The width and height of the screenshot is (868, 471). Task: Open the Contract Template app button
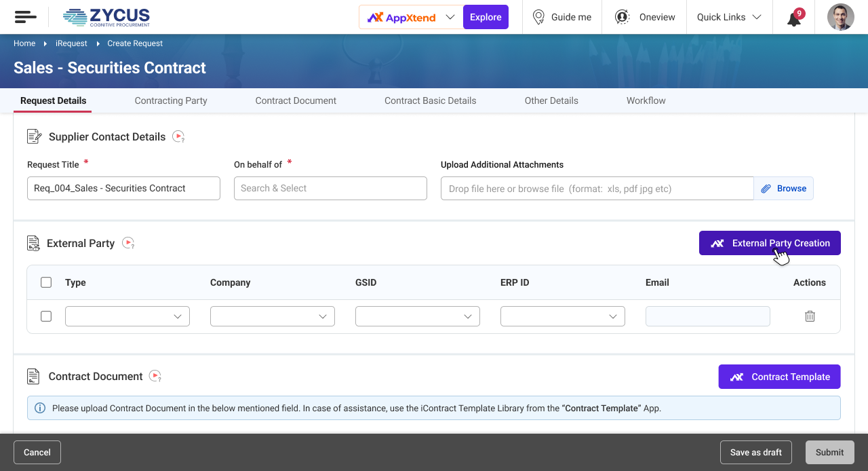coord(779,377)
